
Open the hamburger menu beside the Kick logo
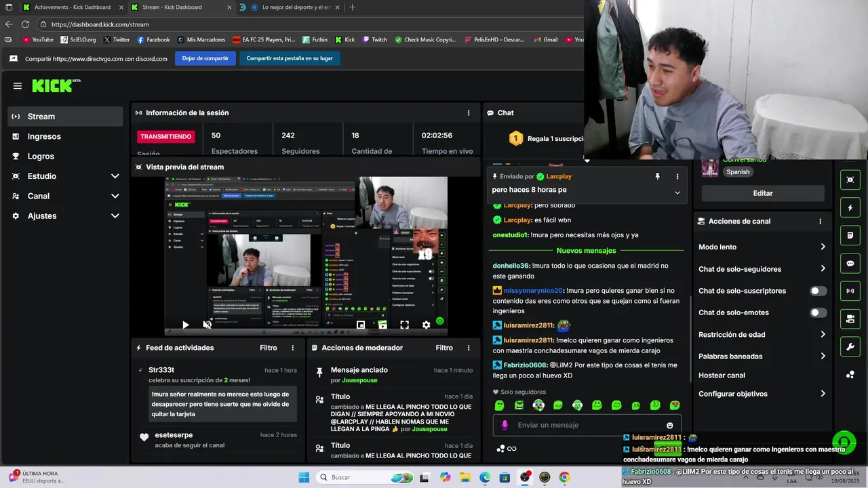pos(18,86)
